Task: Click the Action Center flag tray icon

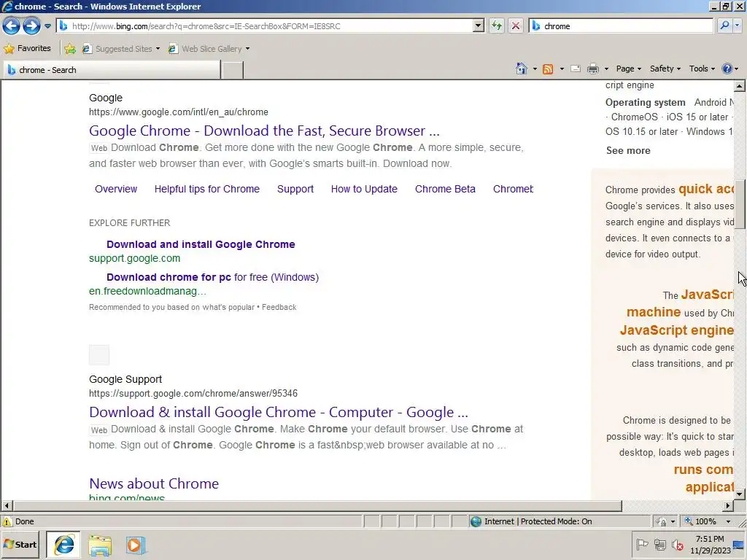Action: pos(642,544)
